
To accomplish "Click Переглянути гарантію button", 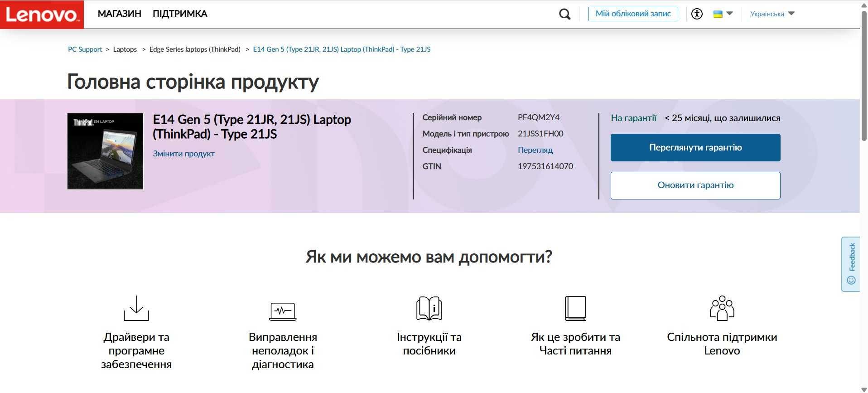I will [x=695, y=147].
